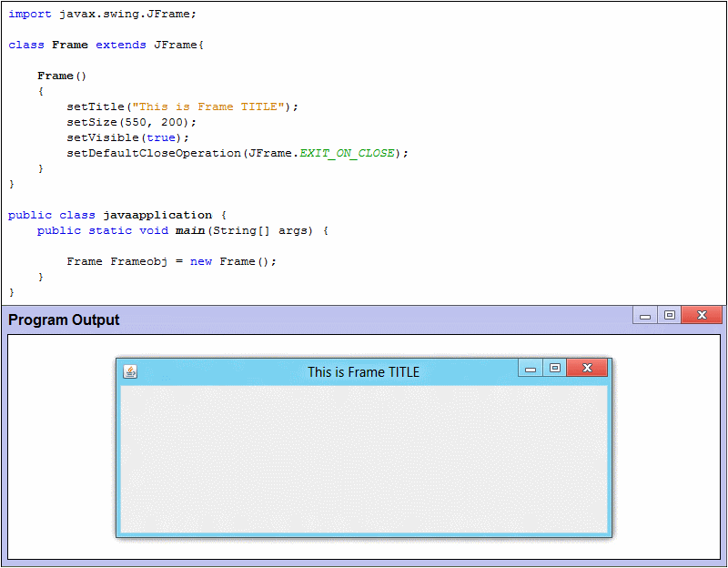
Task: Minimize the "This is Frame TITLE" window
Action: pos(531,369)
